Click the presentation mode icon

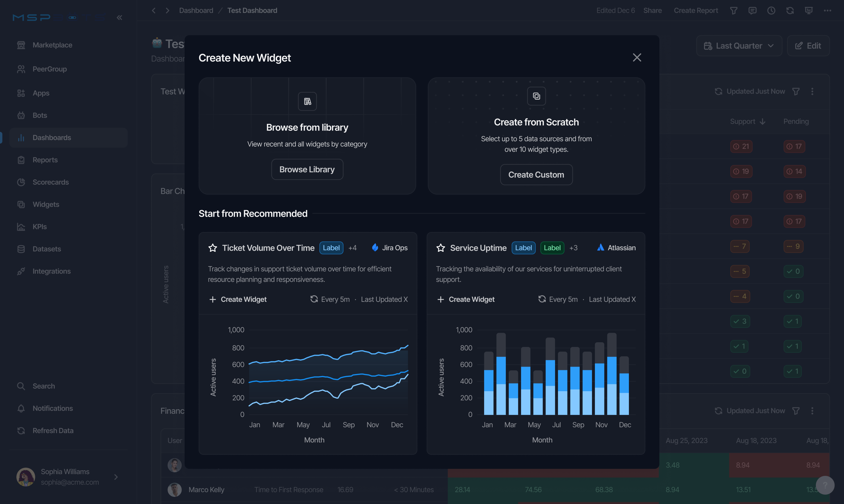coord(809,11)
